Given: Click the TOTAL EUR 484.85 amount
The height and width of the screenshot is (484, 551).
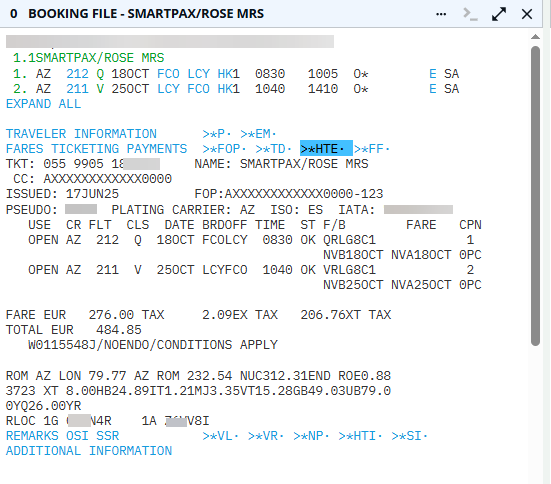Looking at the screenshot, I should point(74,330).
